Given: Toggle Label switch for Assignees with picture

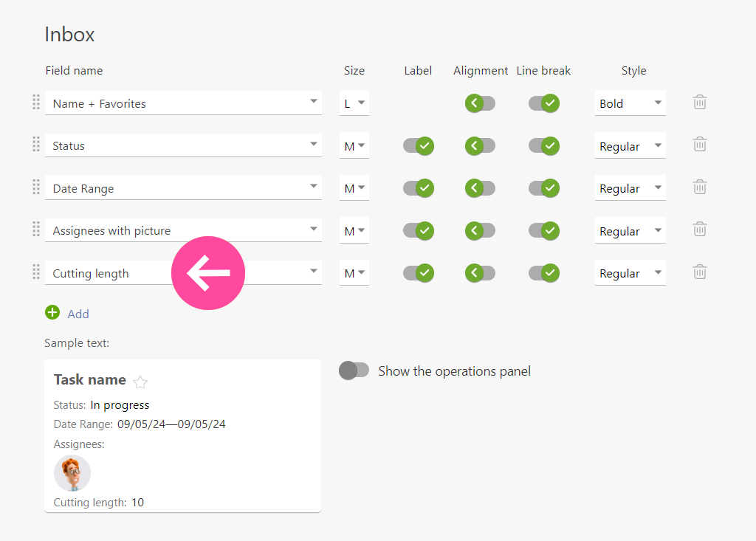Looking at the screenshot, I should pos(419,230).
